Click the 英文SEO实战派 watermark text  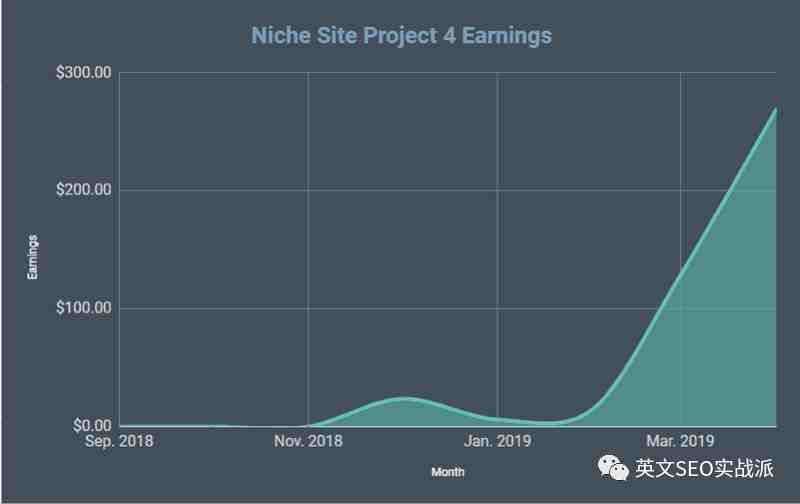coord(704,468)
